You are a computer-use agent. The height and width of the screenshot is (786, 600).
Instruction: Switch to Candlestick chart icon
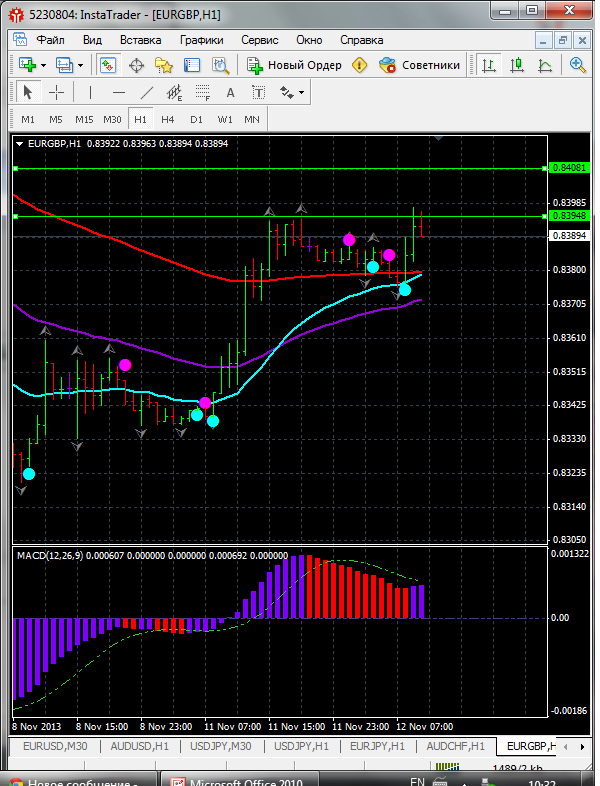tap(517, 65)
